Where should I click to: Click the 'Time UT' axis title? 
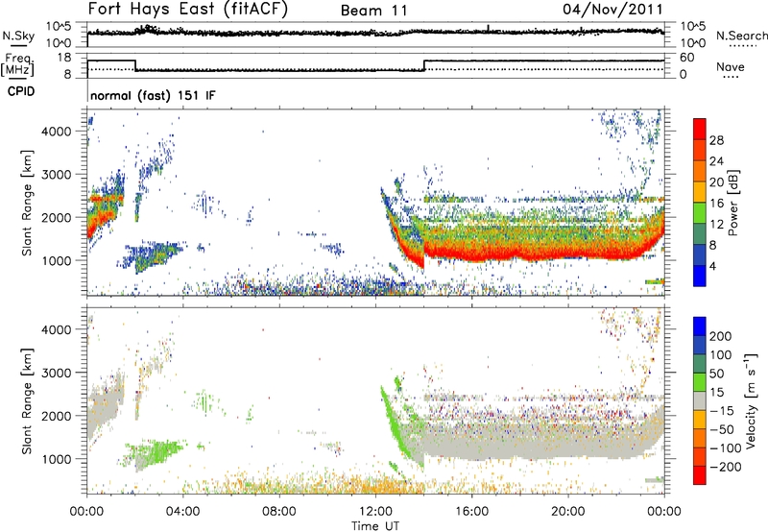tap(375, 525)
